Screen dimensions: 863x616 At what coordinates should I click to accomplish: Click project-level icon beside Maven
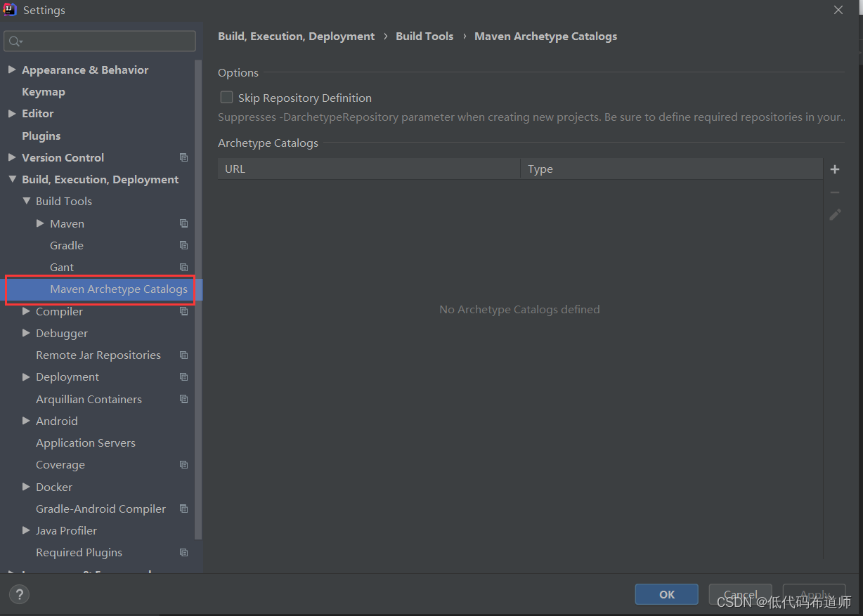coord(183,223)
